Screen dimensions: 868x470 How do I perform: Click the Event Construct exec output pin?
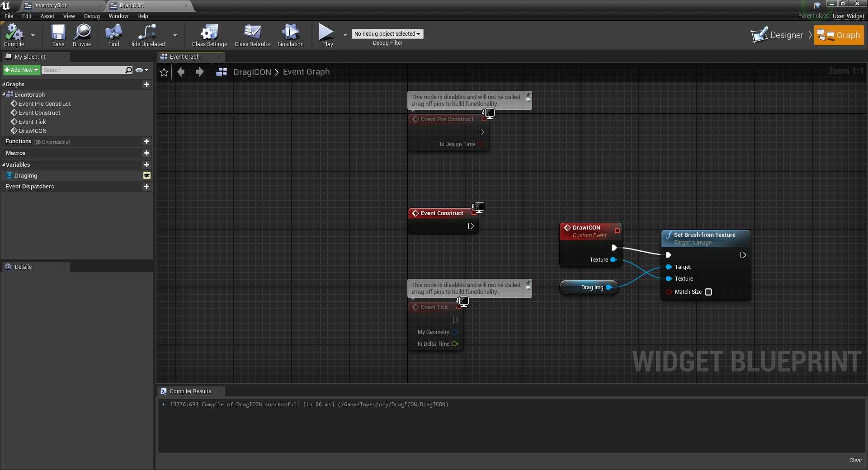pyautogui.click(x=471, y=226)
